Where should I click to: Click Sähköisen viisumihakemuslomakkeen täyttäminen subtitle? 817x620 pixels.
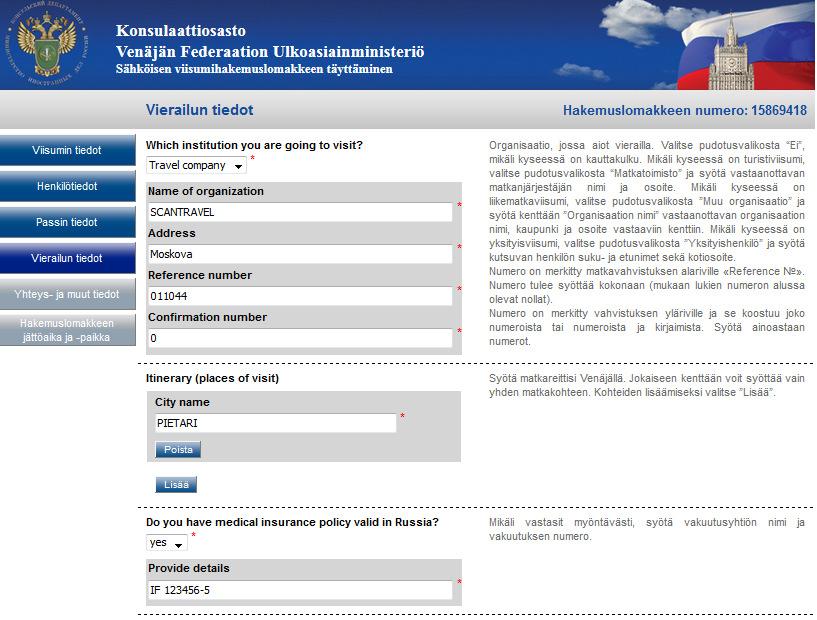(254, 69)
